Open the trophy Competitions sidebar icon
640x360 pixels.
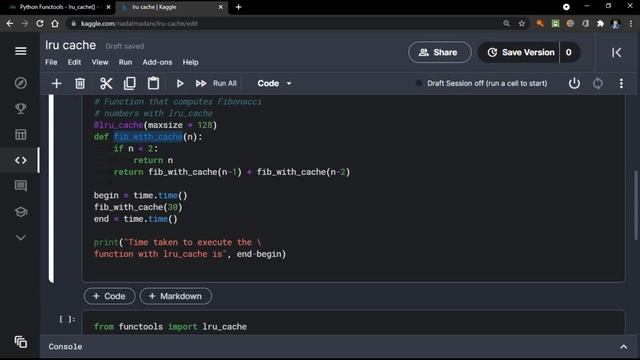(x=20, y=109)
